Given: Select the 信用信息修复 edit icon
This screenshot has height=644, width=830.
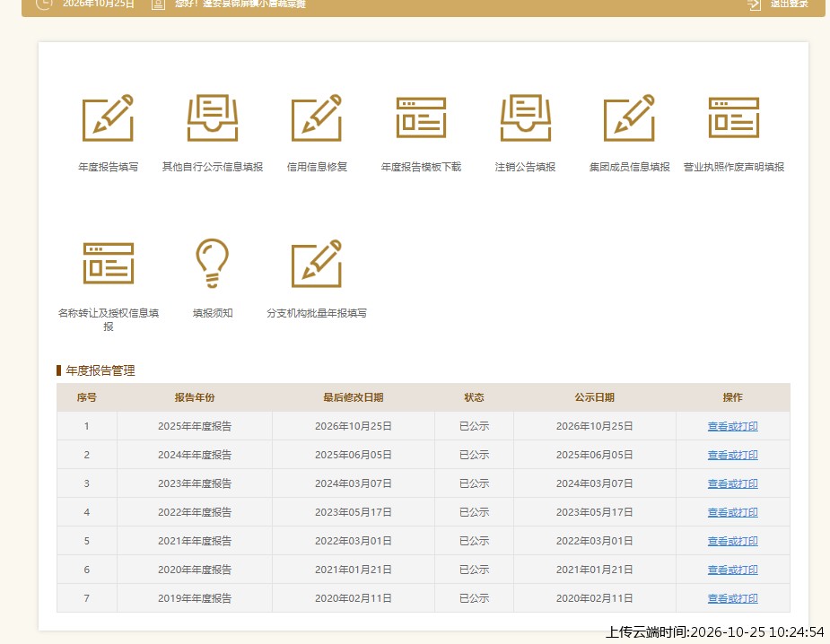Looking at the screenshot, I should [x=317, y=118].
